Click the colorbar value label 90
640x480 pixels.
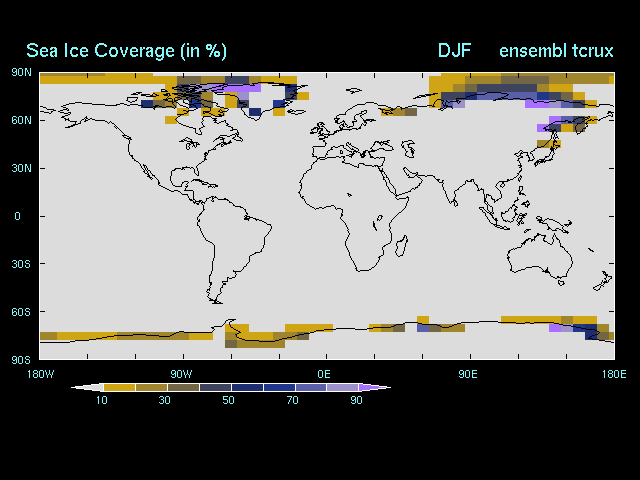356,400
